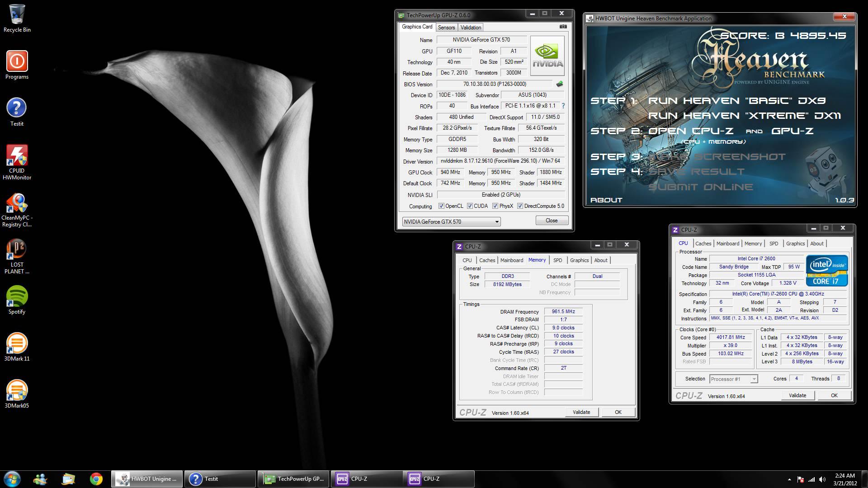The image size is (868, 488).
Task: Click the volume speaker tray icon
Action: coord(822,479)
